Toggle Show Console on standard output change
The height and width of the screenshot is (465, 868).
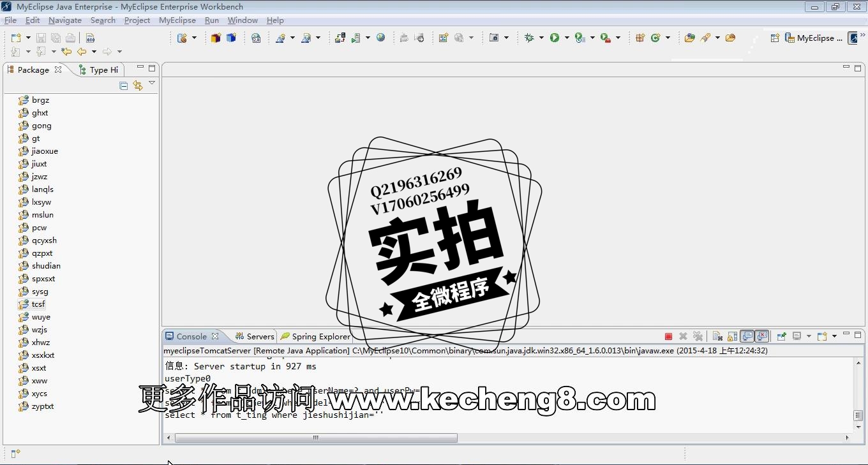click(x=747, y=336)
